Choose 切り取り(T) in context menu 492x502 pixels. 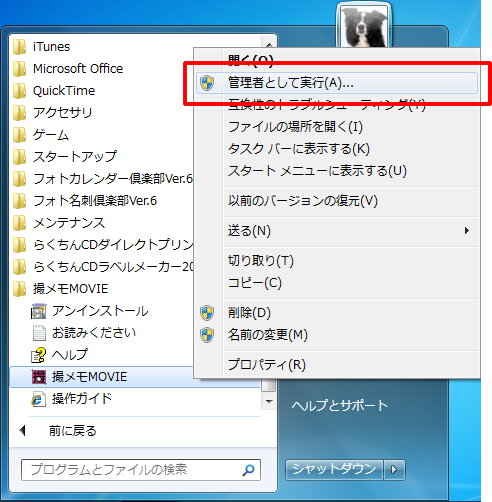tap(261, 261)
